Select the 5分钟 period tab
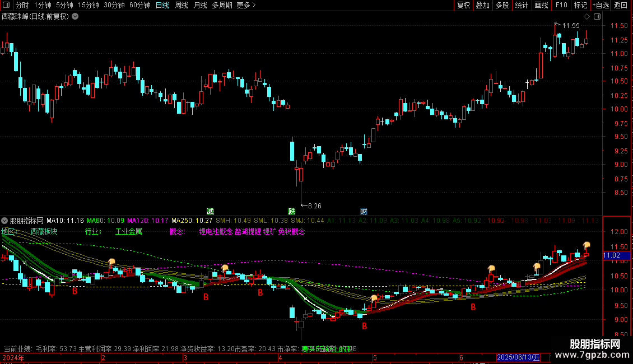The width and height of the screenshot is (633, 364). (x=64, y=5)
